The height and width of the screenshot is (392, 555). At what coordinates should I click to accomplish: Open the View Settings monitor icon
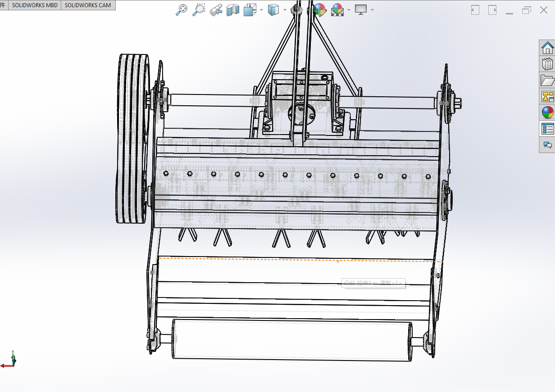tap(361, 10)
